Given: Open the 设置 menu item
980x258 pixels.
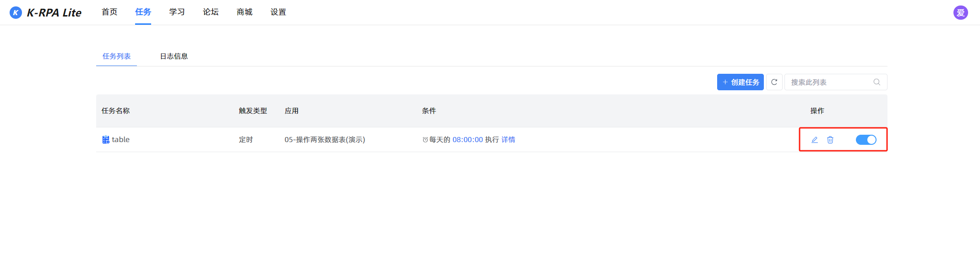Looking at the screenshot, I should click(x=278, y=12).
